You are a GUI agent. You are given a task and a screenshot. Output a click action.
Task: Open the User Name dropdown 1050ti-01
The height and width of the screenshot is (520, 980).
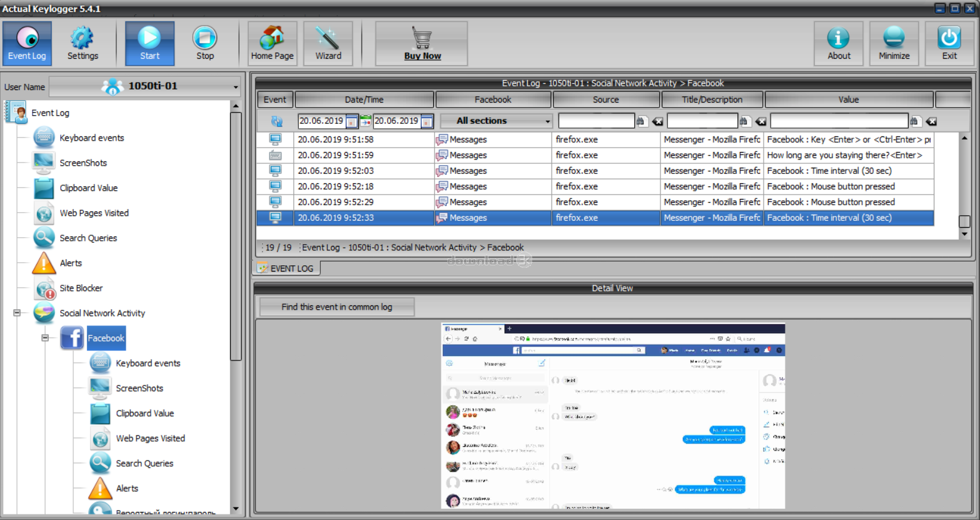pos(145,86)
